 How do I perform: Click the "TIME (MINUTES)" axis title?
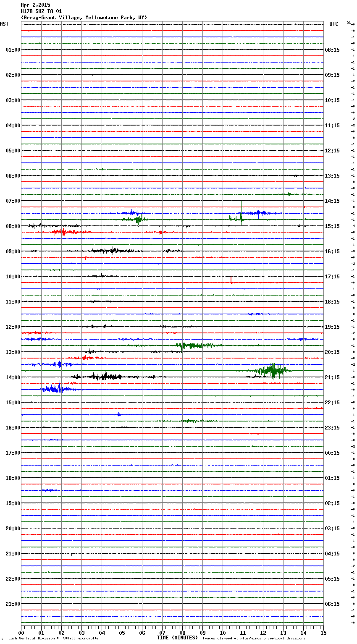(x=177, y=638)
